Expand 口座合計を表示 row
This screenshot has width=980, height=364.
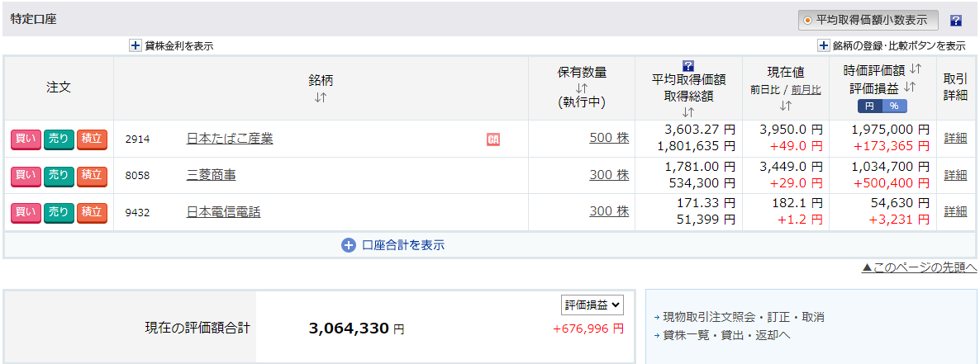[393, 245]
